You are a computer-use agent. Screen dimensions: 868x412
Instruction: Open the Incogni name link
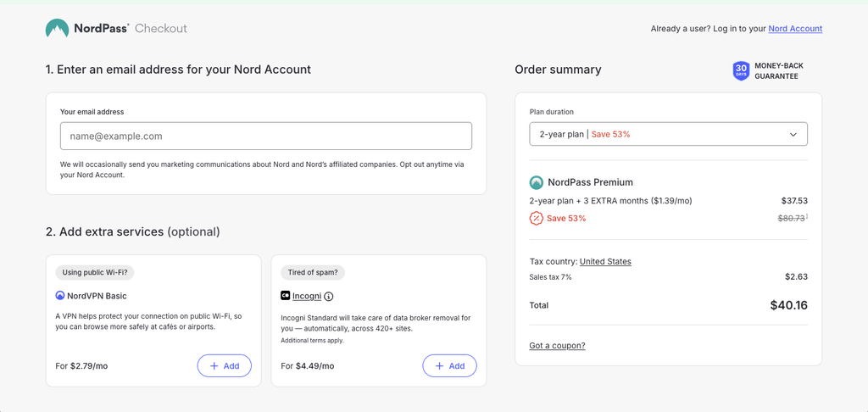[307, 296]
